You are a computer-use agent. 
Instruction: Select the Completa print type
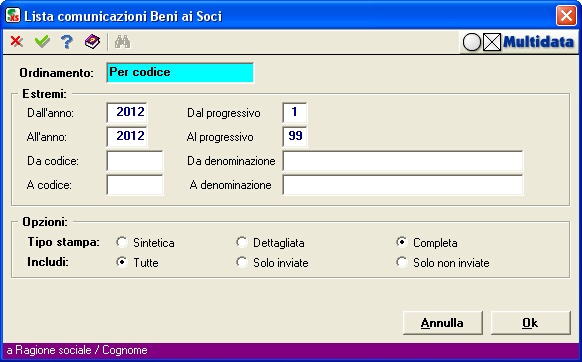point(402,242)
